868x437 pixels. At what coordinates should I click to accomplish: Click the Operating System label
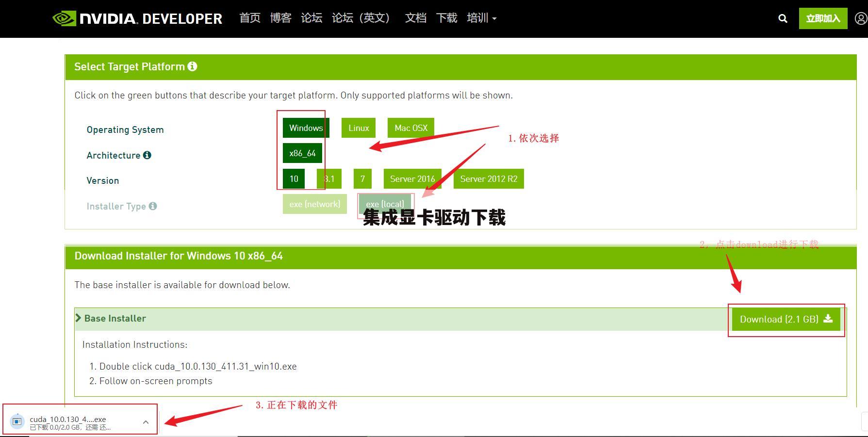tap(125, 130)
